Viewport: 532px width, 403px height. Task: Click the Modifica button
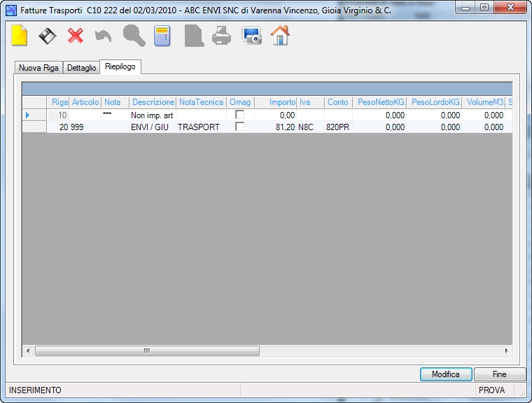(446, 374)
